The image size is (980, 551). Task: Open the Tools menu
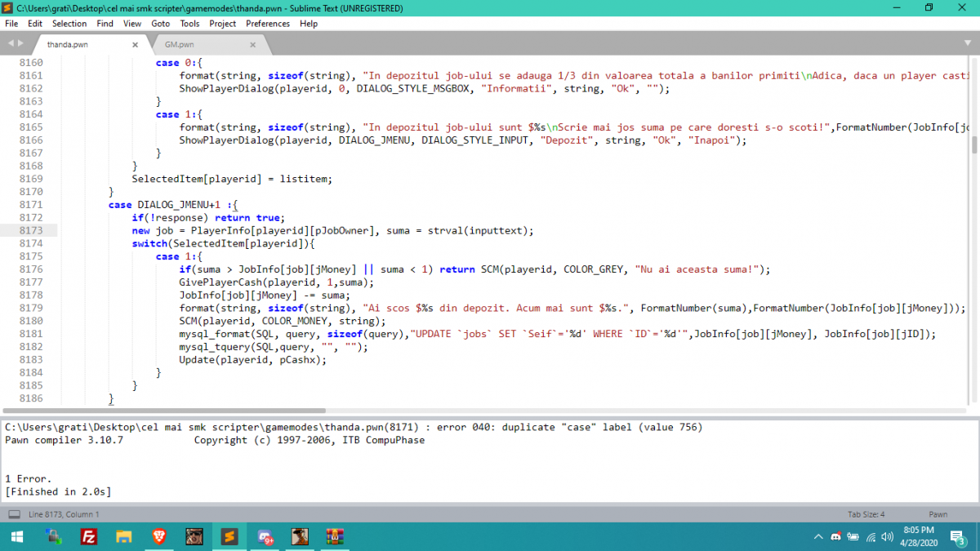tap(189, 24)
